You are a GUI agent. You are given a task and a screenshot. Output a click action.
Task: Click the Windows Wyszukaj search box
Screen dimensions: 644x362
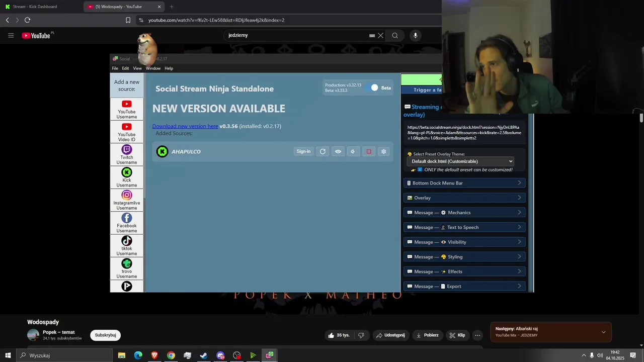64,355
